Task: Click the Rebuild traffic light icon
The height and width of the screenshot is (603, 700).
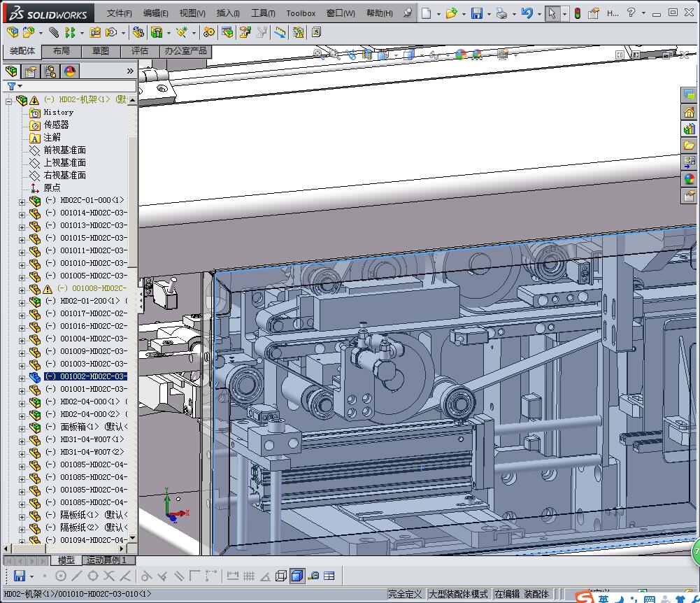Action: pos(578,13)
